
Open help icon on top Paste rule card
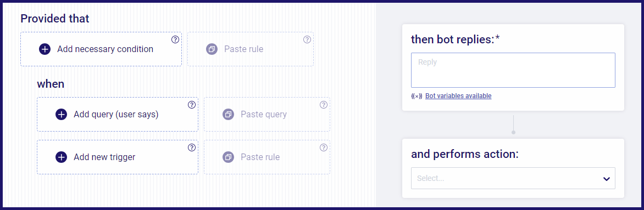tap(307, 39)
